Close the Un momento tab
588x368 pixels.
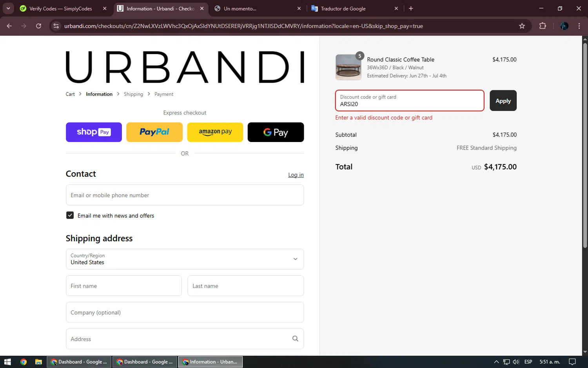pos(299,8)
